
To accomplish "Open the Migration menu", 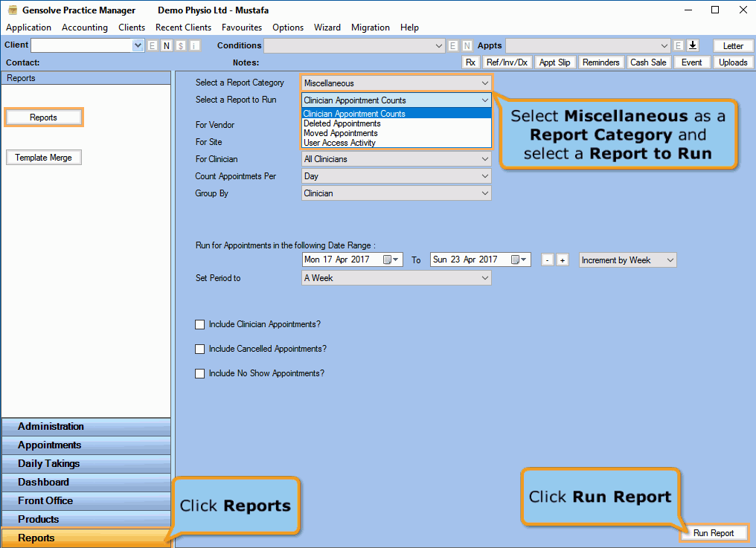I will 371,28.
